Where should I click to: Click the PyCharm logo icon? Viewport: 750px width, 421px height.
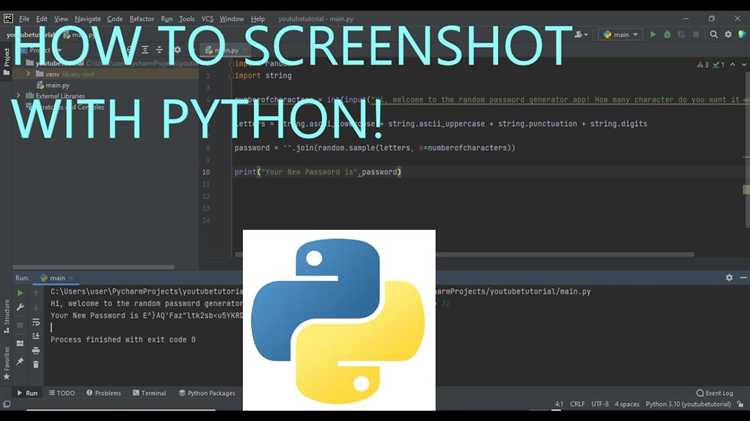click(x=8, y=19)
